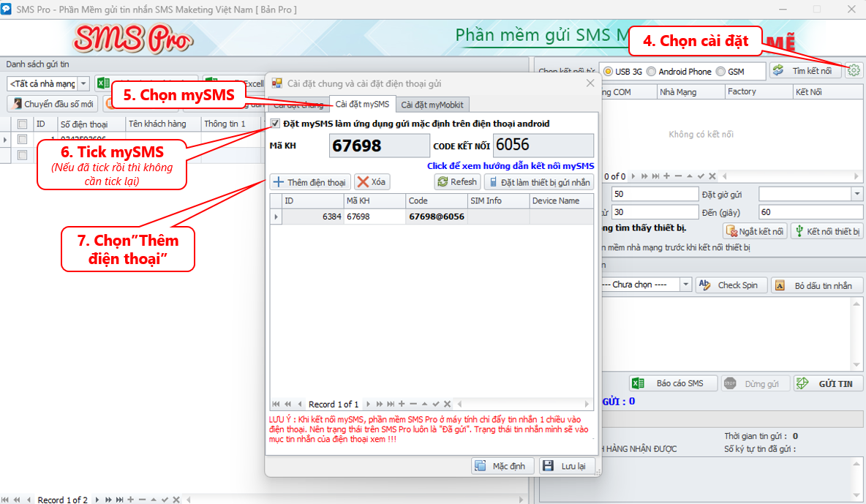Sort by Device Name column header

coord(561,200)
